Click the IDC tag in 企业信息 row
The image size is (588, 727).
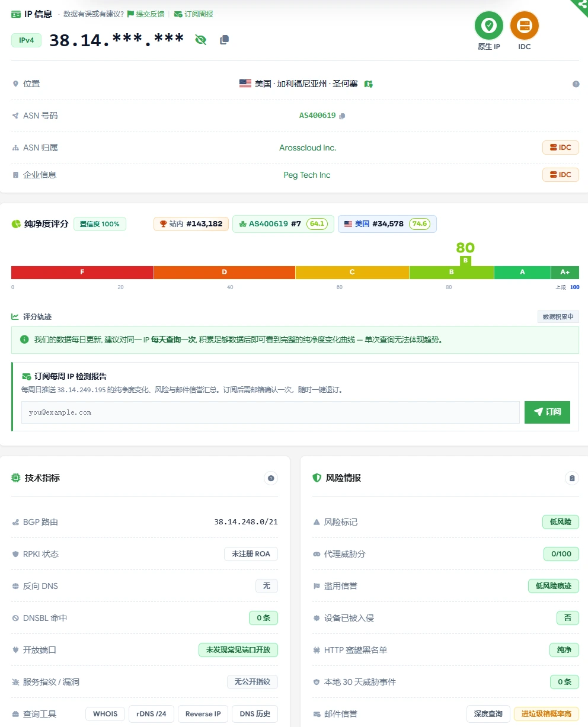coord(561,175)
